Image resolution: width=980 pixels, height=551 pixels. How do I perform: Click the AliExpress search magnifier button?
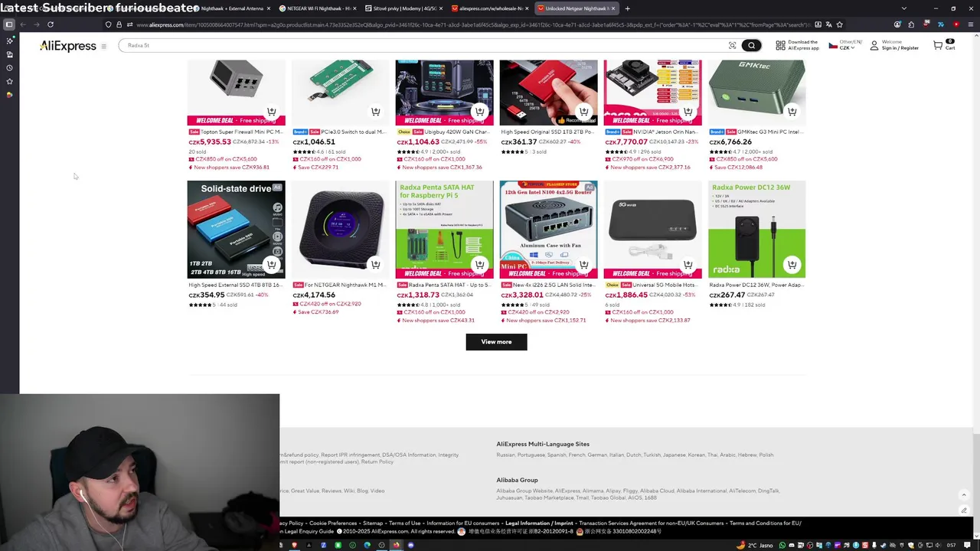click(x=751, y=45)
